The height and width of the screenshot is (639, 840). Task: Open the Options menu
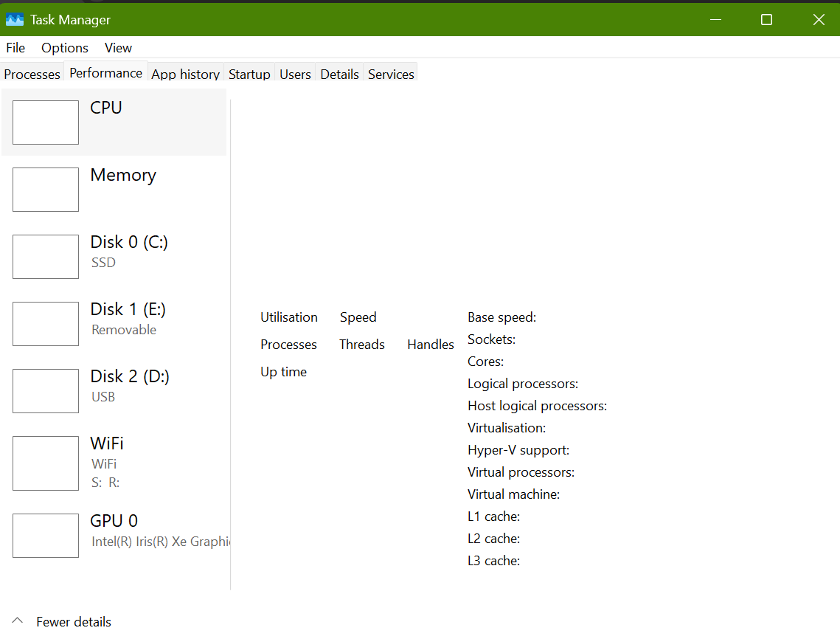[65, 48]
